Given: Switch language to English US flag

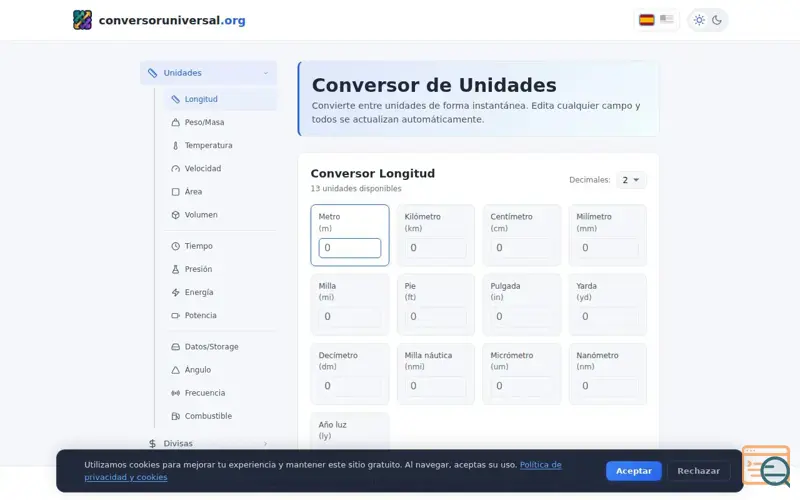Looking at the screenshot, I should (x=666, y=19).
